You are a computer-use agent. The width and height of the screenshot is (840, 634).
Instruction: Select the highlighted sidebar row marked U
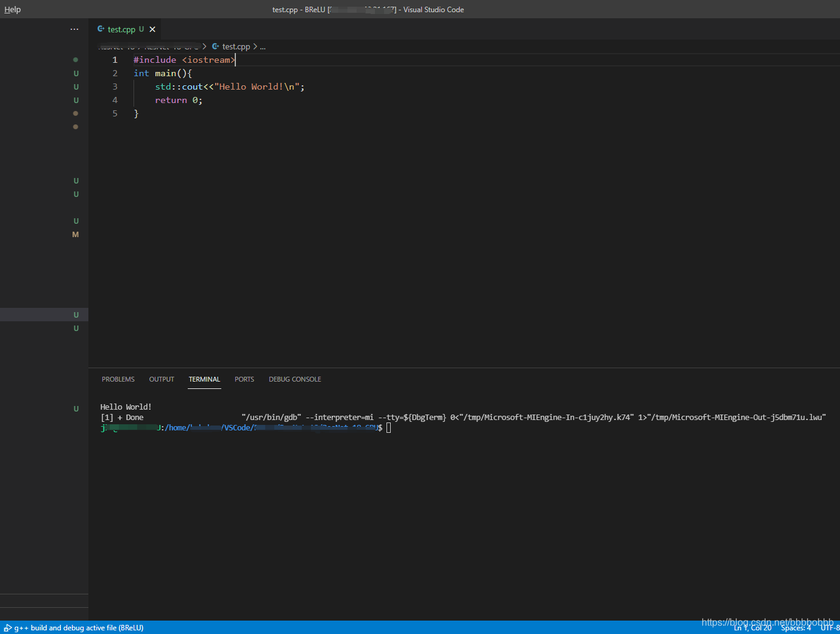pyautogui.click(x=44, y=315)
